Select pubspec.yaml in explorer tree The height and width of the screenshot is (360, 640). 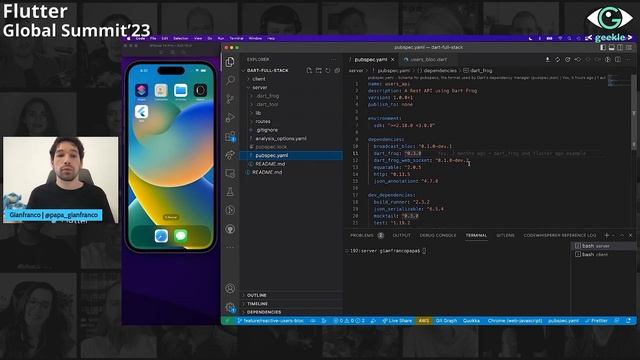coord(291,156)
